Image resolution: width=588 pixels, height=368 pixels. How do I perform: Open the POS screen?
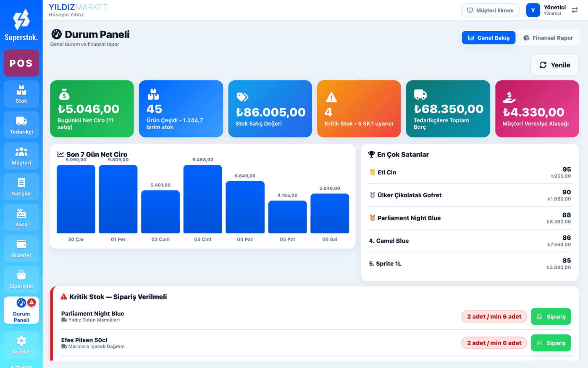point(21,63)
